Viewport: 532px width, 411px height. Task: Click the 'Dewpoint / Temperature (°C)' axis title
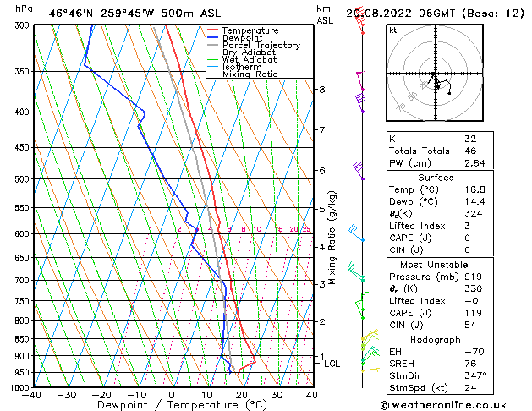pyautogui.click(x=182, y=405)
